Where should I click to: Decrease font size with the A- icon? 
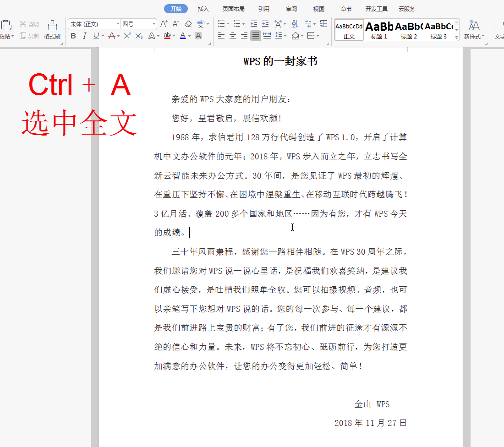pyautogui.click(x=175, y=24)
